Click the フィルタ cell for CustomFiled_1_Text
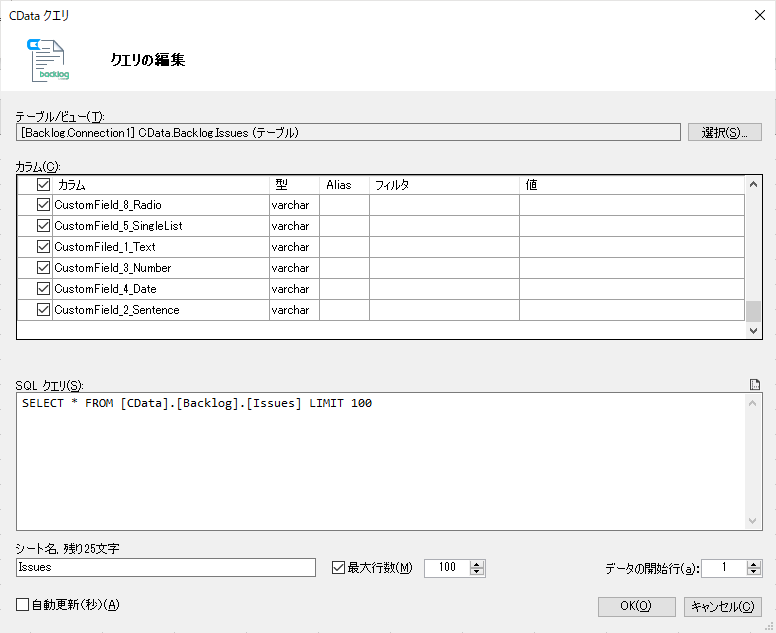 coord(444,247)
